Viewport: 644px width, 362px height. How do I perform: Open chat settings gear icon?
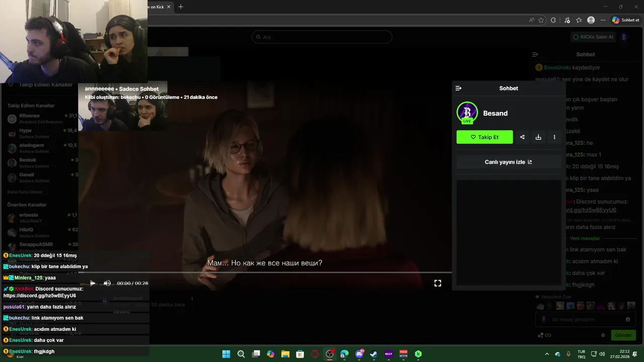pos(603,335)
